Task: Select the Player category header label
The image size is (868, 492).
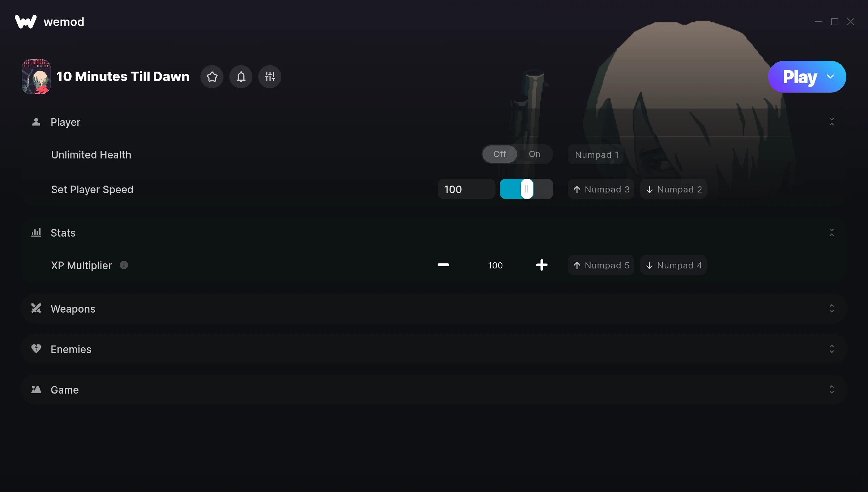Action: (65, 122)
